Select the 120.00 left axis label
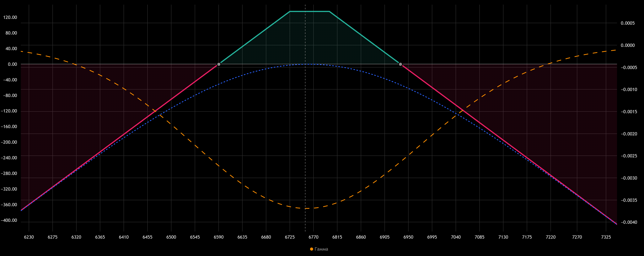Screen dimensions: 644x256 point(10,17)
